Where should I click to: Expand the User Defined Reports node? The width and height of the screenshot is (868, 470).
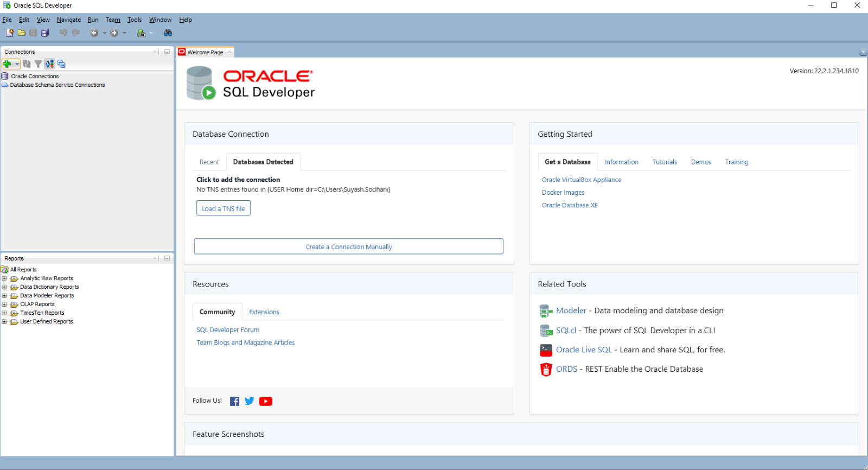(x=4, y=322)
